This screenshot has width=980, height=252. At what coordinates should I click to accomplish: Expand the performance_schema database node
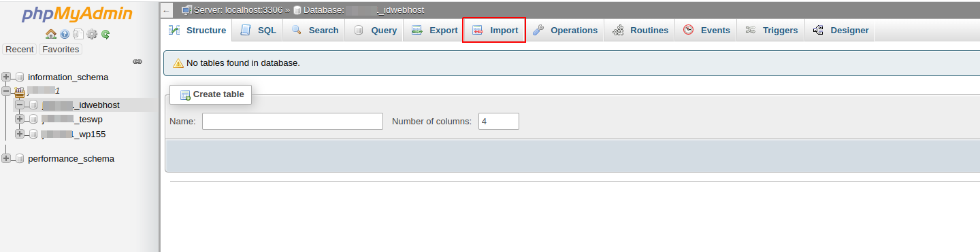click(7, 158)
